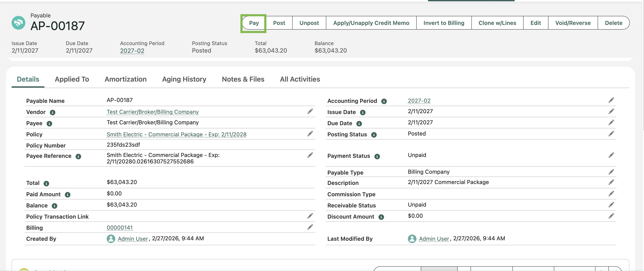The width and height of the screenshot is (644, 271).
Task: Open Test Carrier/Broker/Billing Company vendor link
Action: [152, 112]
